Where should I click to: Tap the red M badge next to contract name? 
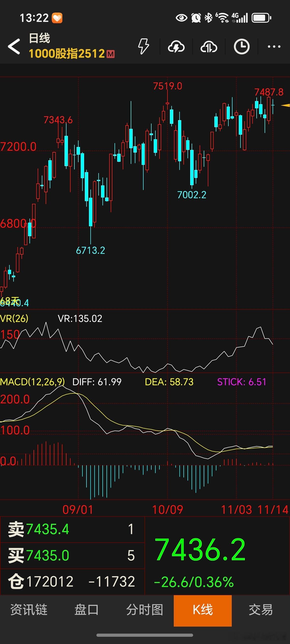110,54
